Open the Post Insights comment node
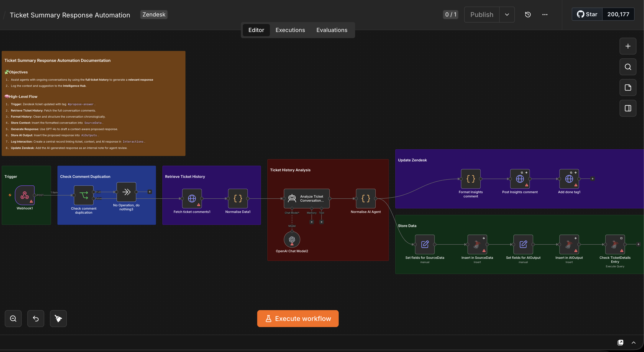 [x=520, y=179]
